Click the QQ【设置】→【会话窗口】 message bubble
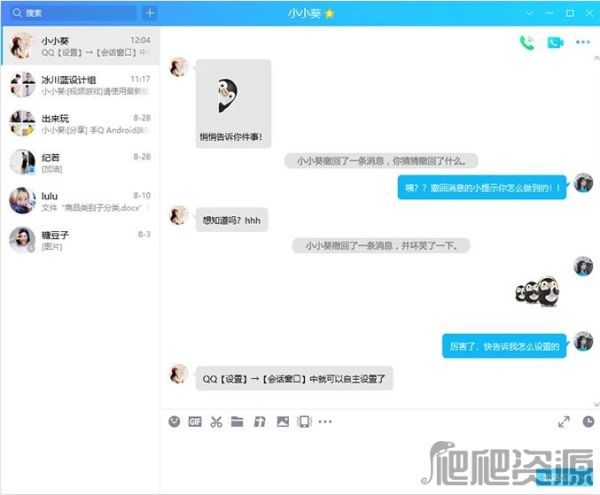Viewport: 600px width, 495px height. (294, 379)
